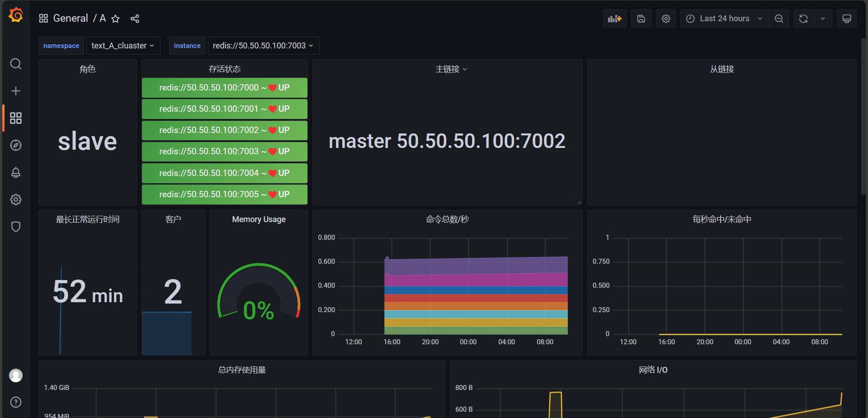Click the share dashboard icon
The width and height of the screenshot is (868, 418).
click(x=135, y=19)
